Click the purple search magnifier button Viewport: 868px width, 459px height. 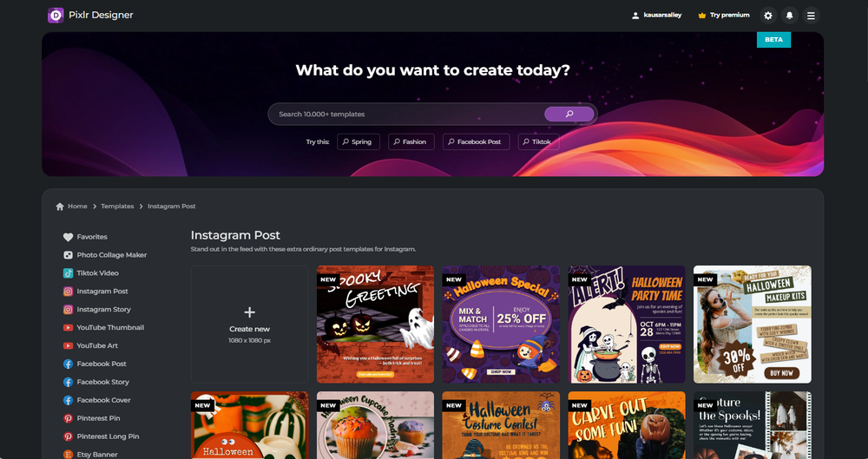[x=569, y=114]
